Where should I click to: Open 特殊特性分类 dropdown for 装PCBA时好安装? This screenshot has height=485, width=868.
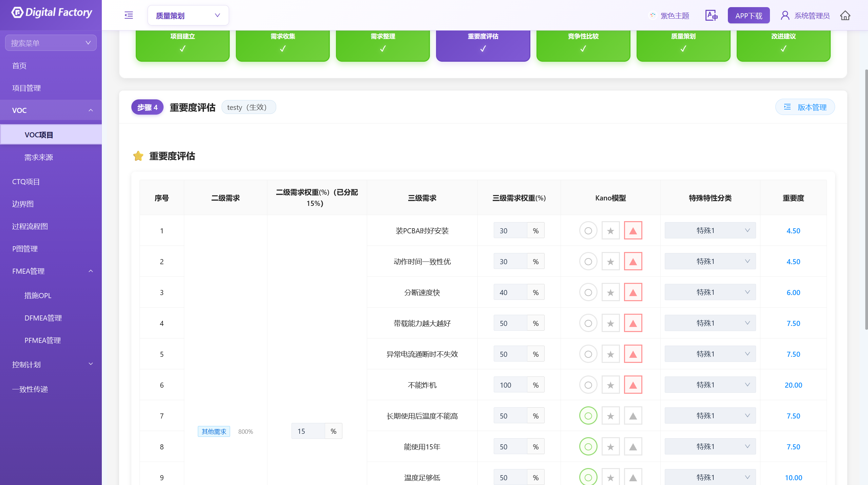click(710, 231)
